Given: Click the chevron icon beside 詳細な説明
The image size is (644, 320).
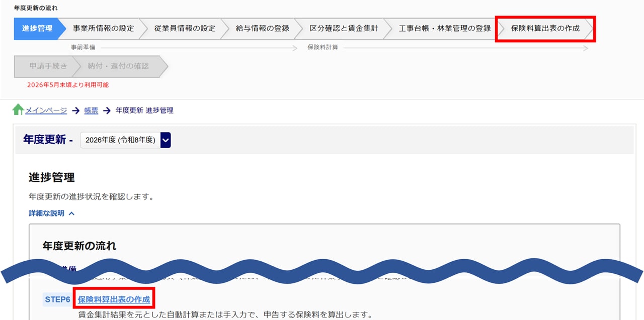Looking at the screenshot, I should 71,214.
